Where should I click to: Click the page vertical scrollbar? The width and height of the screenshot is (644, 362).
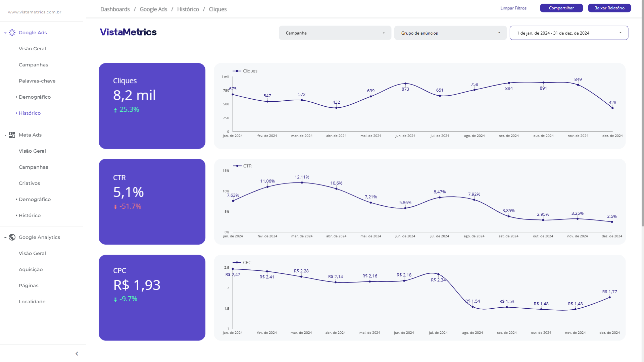click(x=642, y=114)
